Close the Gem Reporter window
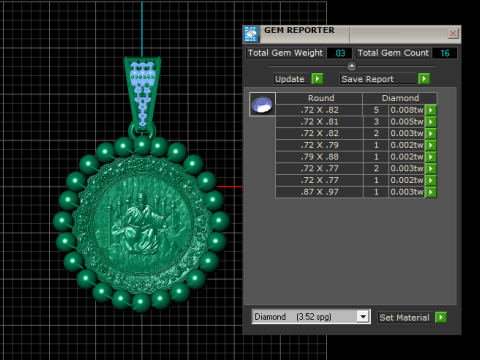 coord(453,33)
